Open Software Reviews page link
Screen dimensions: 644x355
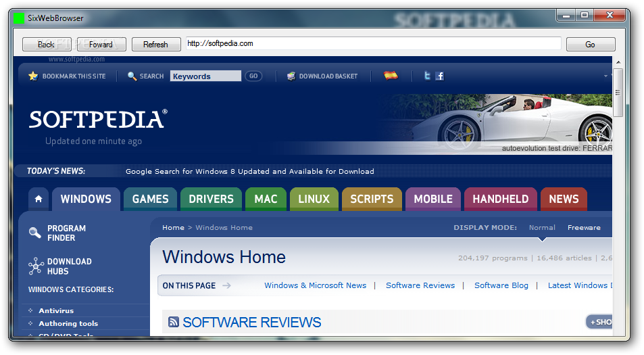tap(420, 285)
